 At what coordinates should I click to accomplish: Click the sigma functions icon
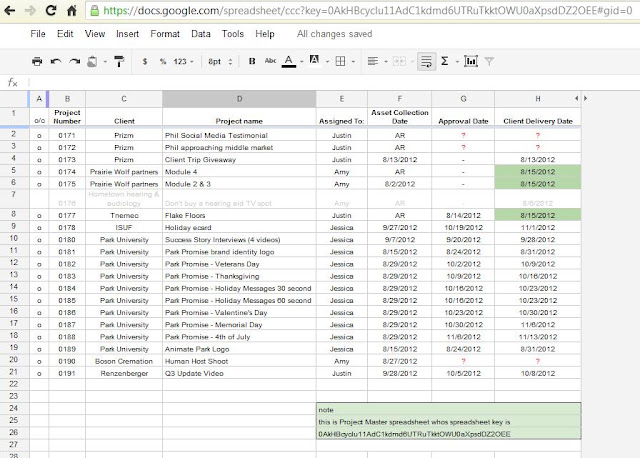click(x=445, y=61)
